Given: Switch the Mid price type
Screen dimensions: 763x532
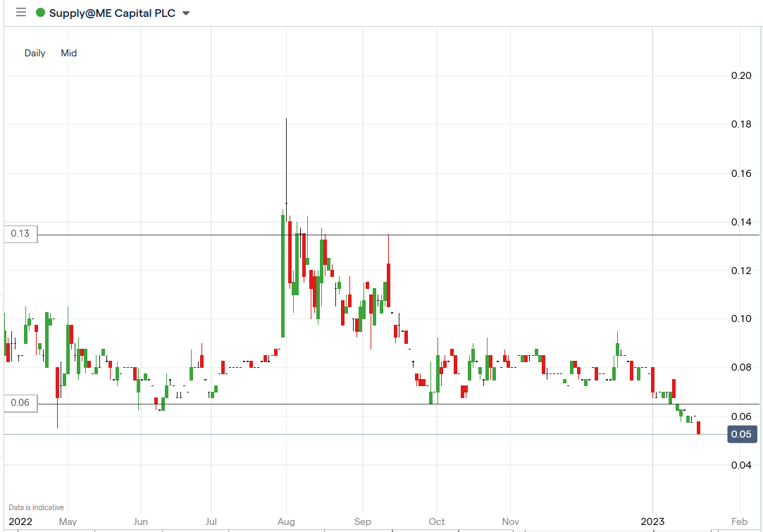Looking at the screenshot, I should [68, 53].
